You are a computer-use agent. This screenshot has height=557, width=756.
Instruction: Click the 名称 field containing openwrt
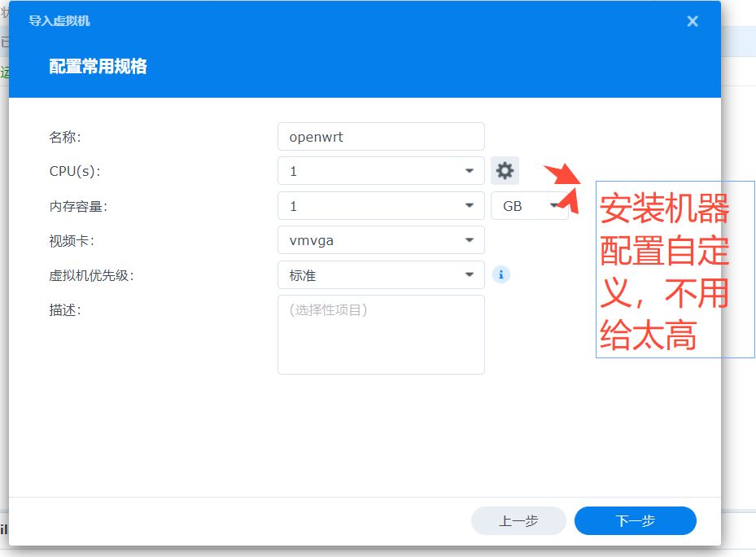(x=381, y=137)
